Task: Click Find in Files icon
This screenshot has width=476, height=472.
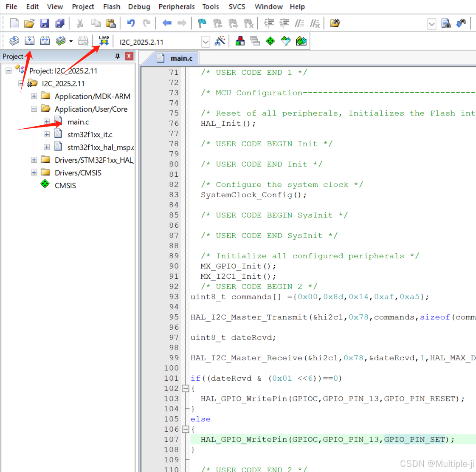Action: click(335, 23)
